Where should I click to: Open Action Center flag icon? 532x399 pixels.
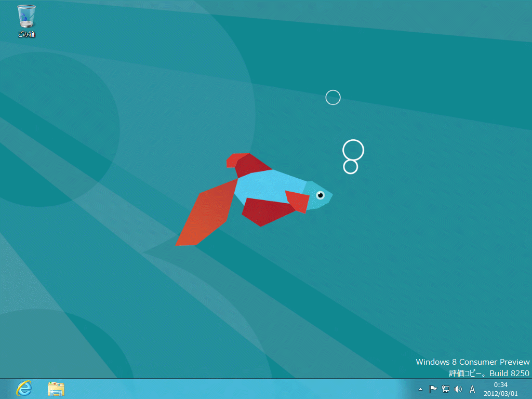[x=433, y=389]
